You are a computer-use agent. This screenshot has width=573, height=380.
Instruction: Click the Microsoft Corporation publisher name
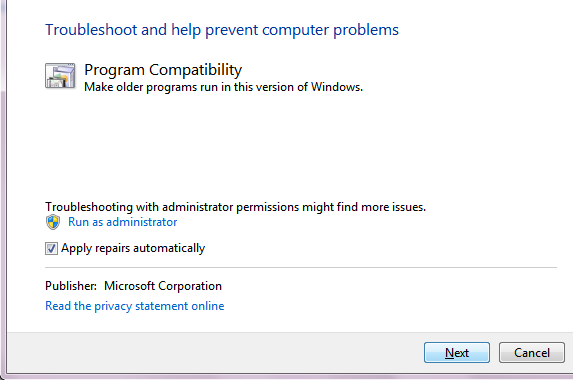tap(163, 286)
